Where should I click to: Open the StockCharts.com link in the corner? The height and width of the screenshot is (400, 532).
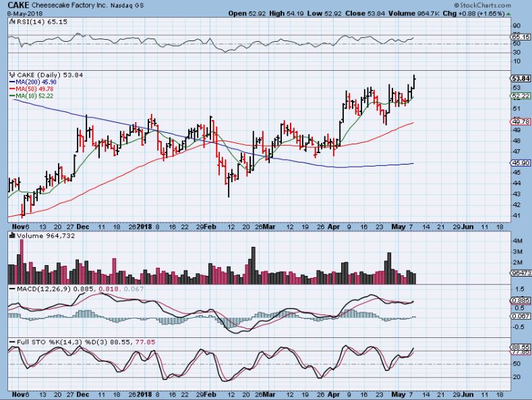[497, 4]
